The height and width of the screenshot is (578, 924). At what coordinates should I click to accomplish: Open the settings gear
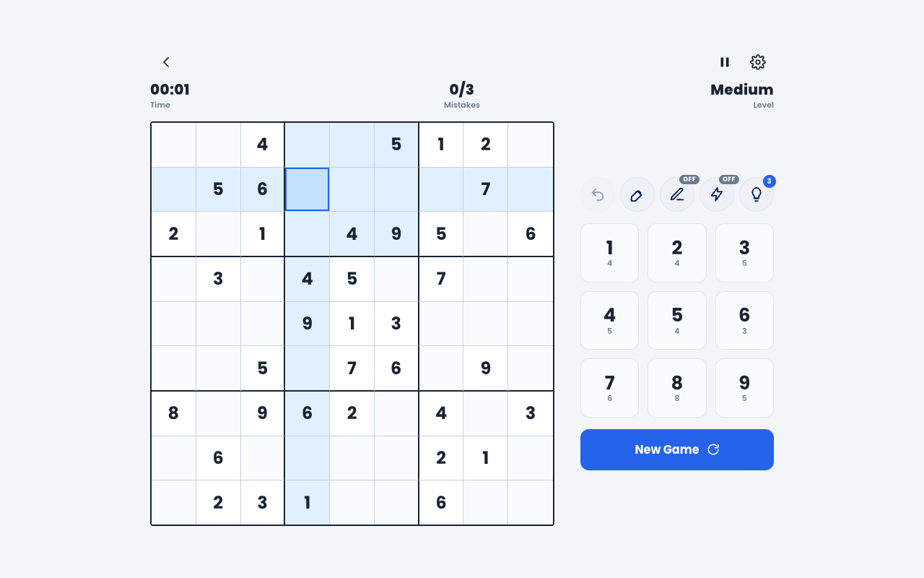758,62
